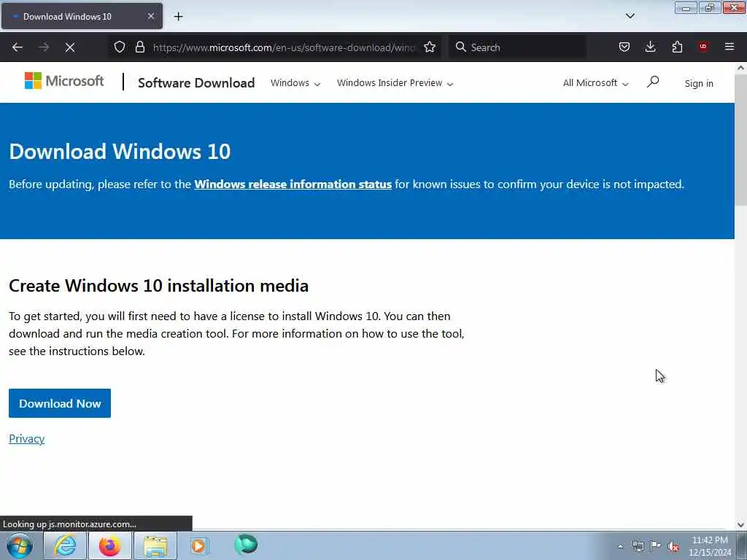Expand the Windows menu
The image size is (747, 560).
pos(295,83)
